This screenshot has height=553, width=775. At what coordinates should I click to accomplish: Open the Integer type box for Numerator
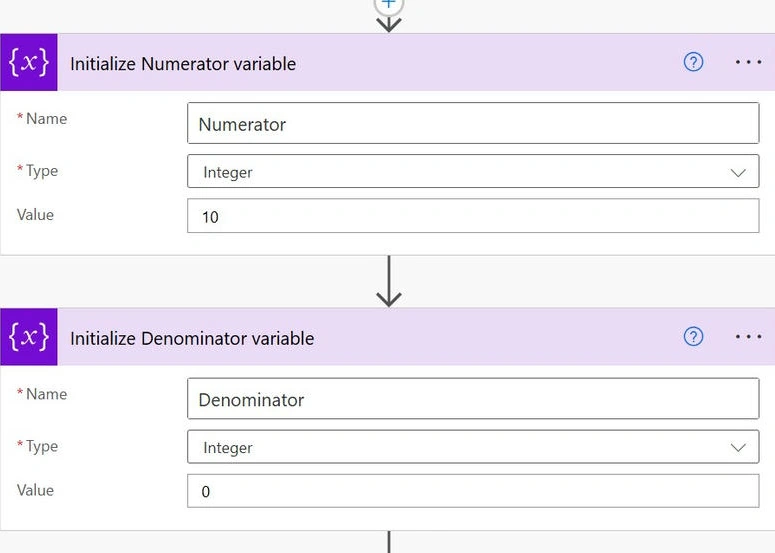473,171
